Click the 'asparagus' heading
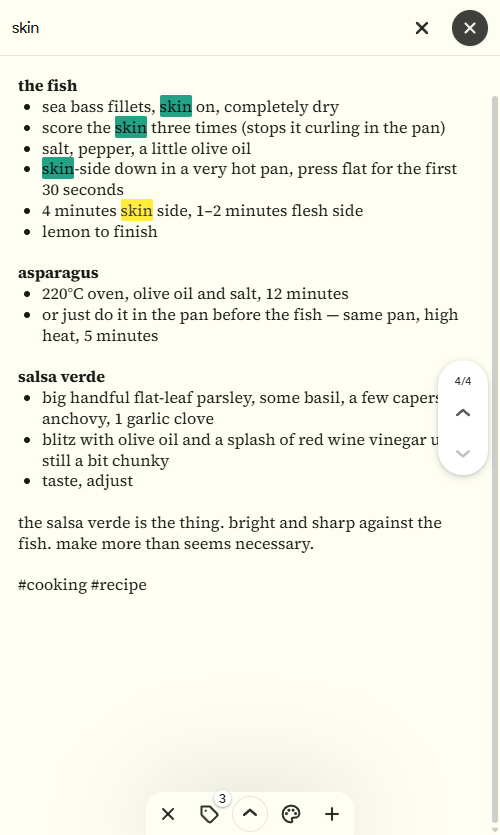This screenshot has height=835, width=500. tap(58, 273)
